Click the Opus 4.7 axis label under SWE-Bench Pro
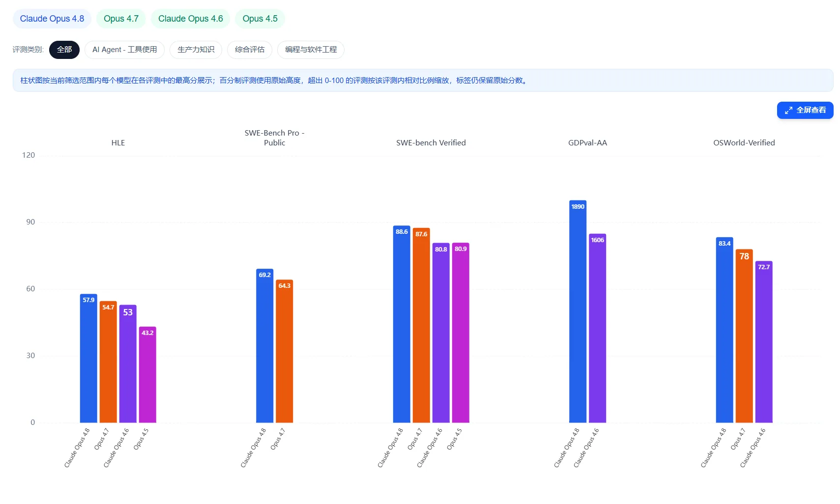This screenshot has width=840, height=504. [x=278, y=439]
